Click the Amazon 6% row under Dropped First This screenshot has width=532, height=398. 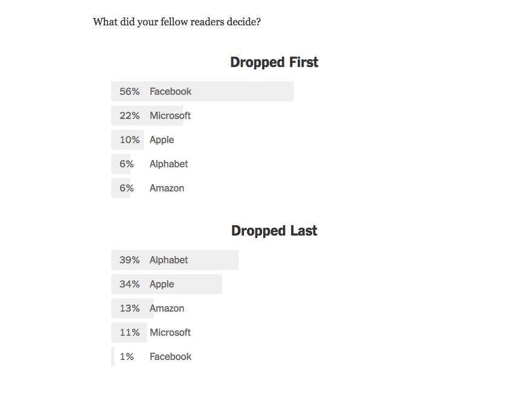click(x=148, y=188)
